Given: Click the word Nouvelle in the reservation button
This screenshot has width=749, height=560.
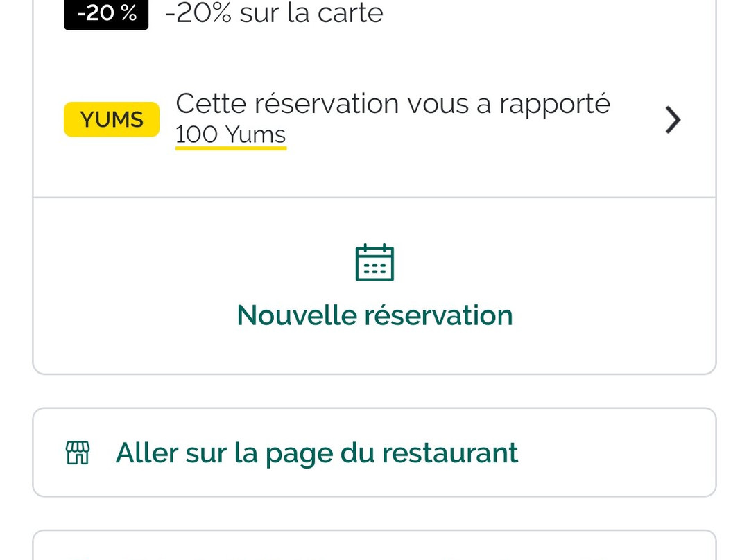Looking at the screenshot, I should [x=297, y=315].
